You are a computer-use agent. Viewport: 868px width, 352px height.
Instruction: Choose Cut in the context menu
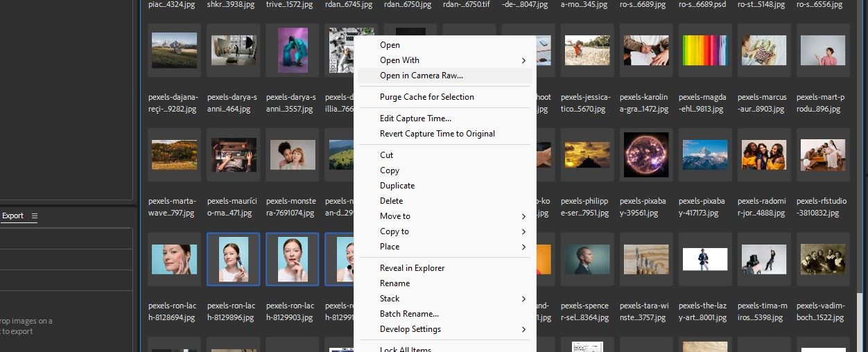(386, 155)
